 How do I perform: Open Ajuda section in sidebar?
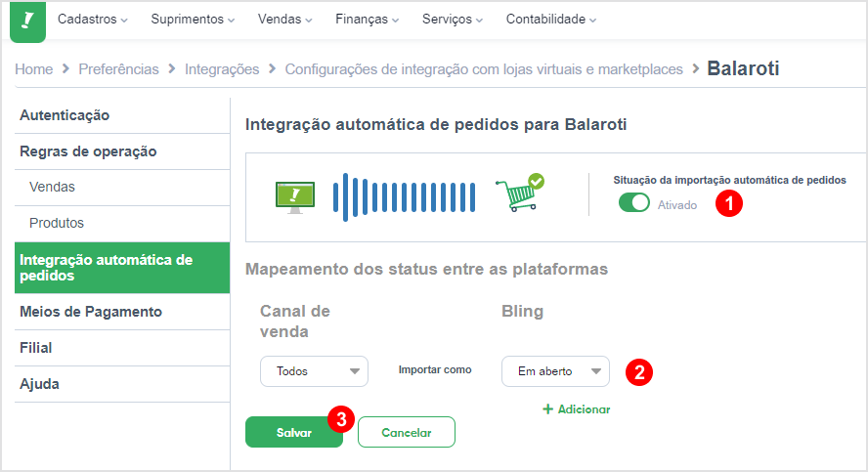(122, 384)
